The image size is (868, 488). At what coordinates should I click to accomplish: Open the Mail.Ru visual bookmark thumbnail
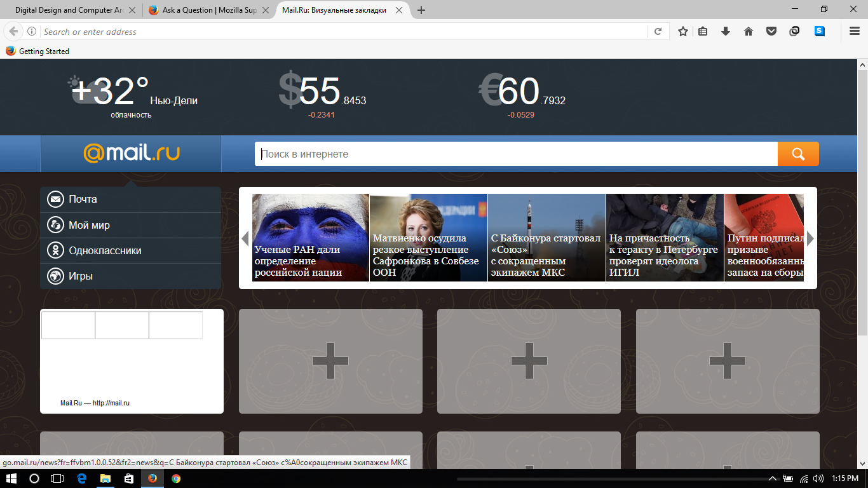point(132,361)
